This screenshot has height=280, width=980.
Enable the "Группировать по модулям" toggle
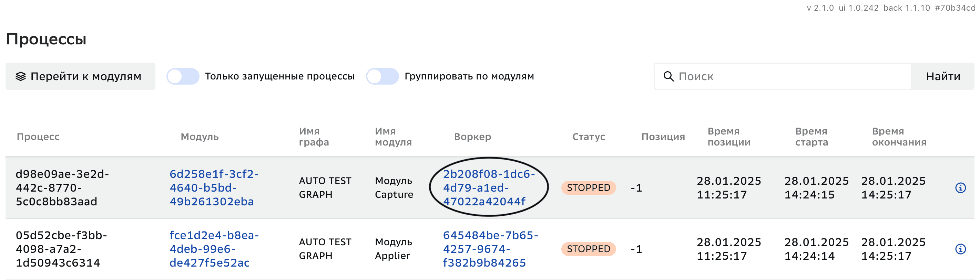[x=382, y=76]
